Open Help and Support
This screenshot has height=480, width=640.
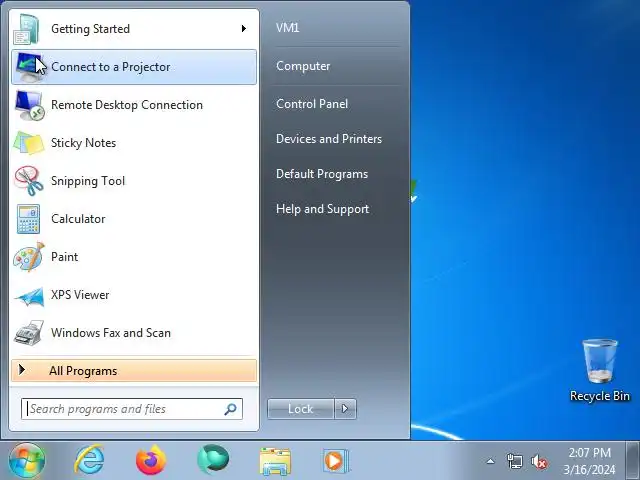322,209
